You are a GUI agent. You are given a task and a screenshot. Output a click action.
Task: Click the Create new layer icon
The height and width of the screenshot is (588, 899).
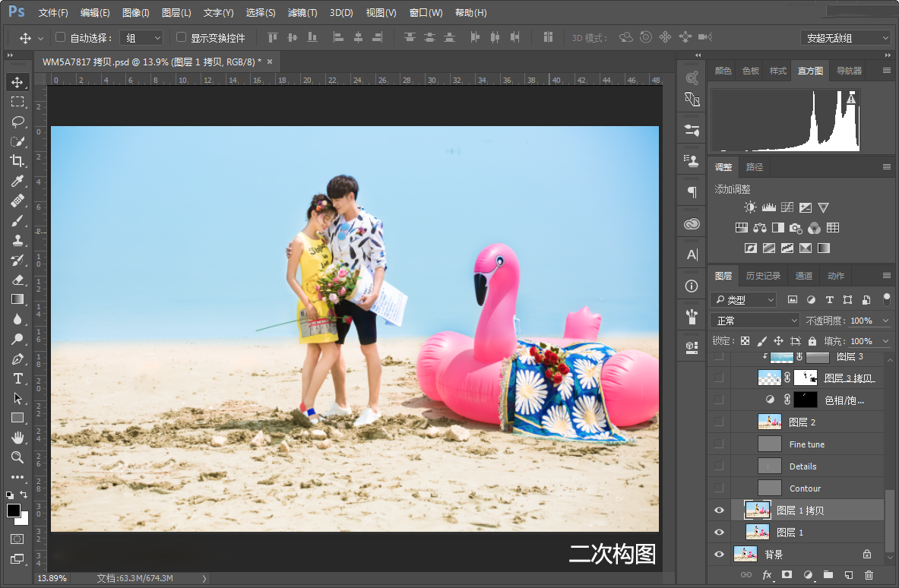[x=849, y=575]
